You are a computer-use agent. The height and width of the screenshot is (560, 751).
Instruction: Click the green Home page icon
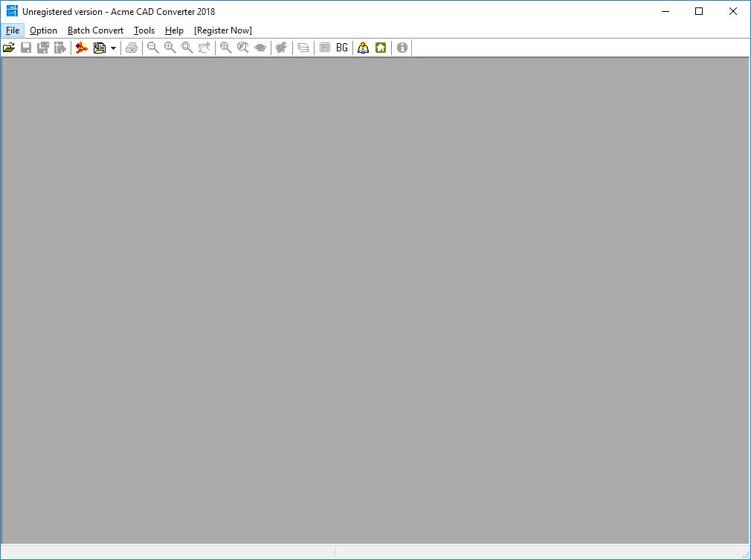381,48
